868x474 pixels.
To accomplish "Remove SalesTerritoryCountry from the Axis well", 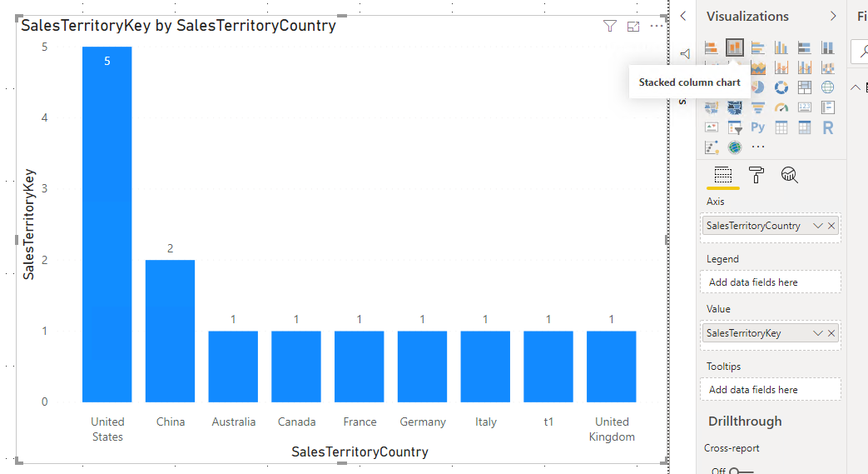I will [831, 226].
